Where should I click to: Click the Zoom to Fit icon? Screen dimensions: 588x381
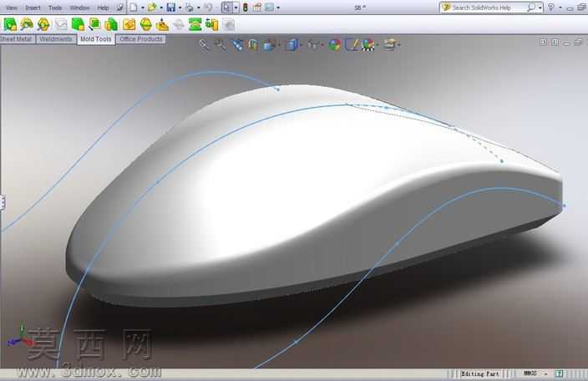tap(204, 45)
